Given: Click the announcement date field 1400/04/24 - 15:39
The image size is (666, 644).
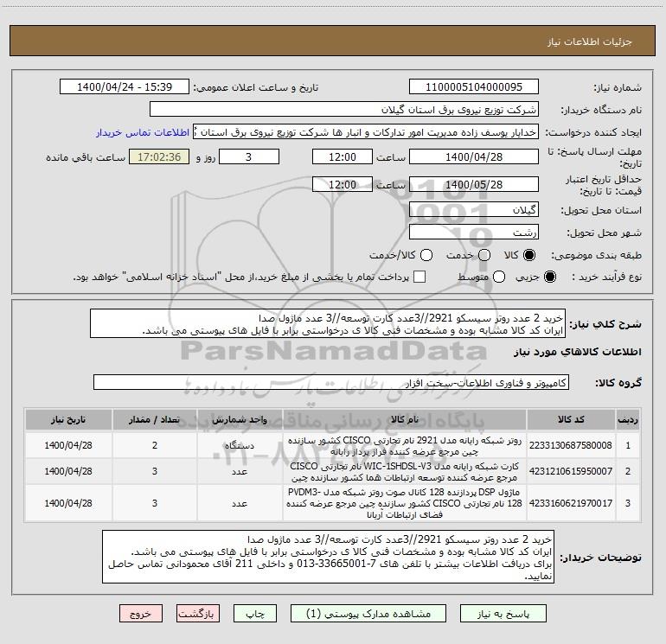Looking at the screenshot, I should (125, 87).
